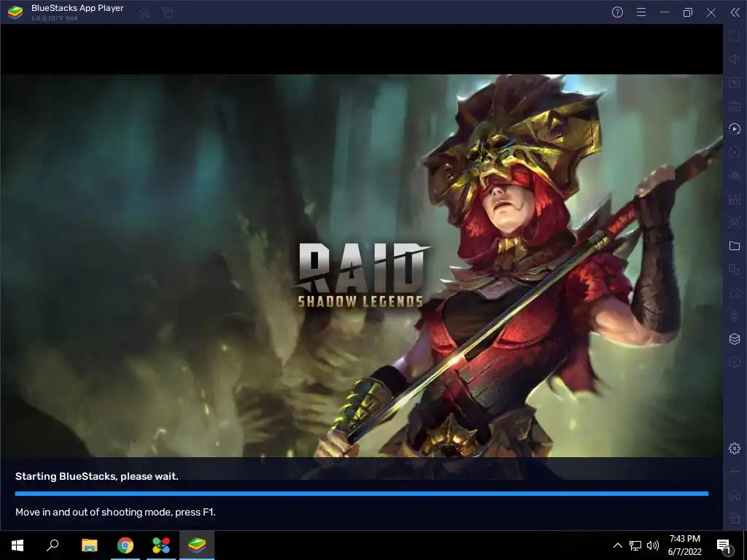Click the 'BlueStacks App Player' title text
747x560 pixels.
coord(77,8)
